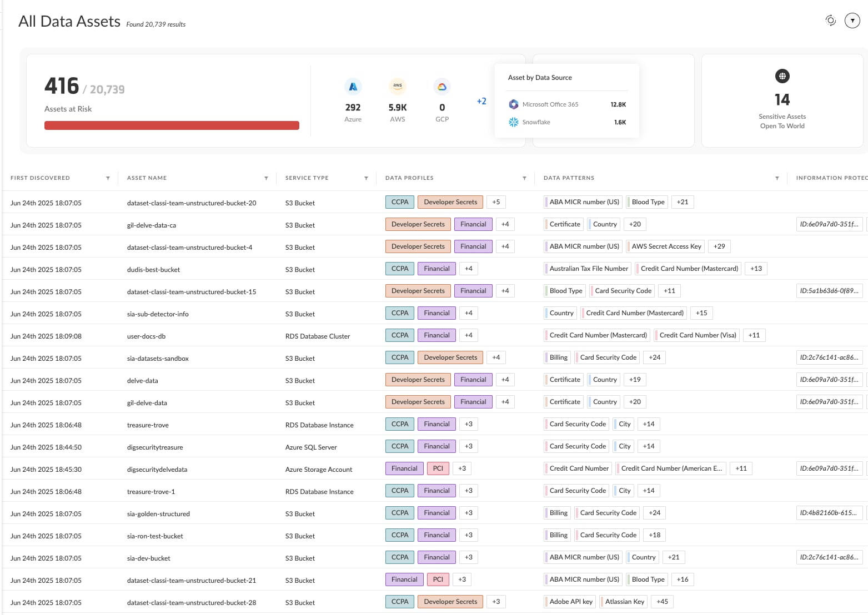Select the GCP cloud icon
This screenshot has height=615, width=868.
pyautogui.click(x=441, y=87)
